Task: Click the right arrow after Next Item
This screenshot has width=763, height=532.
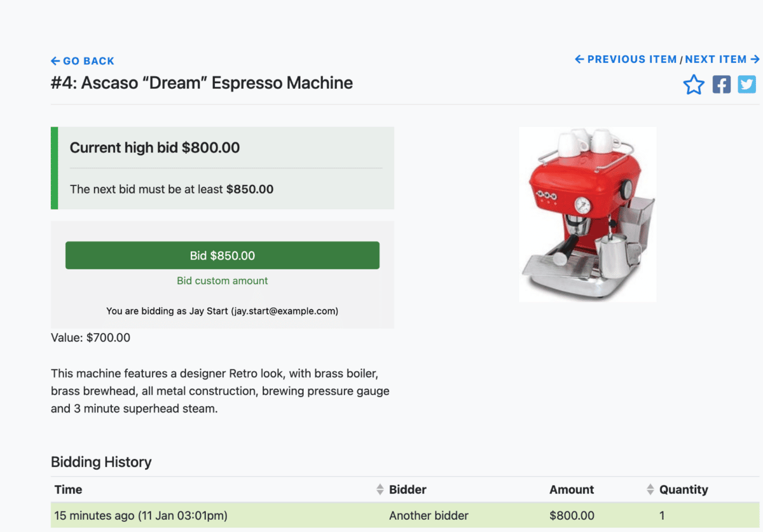Action: pos(755,59)
